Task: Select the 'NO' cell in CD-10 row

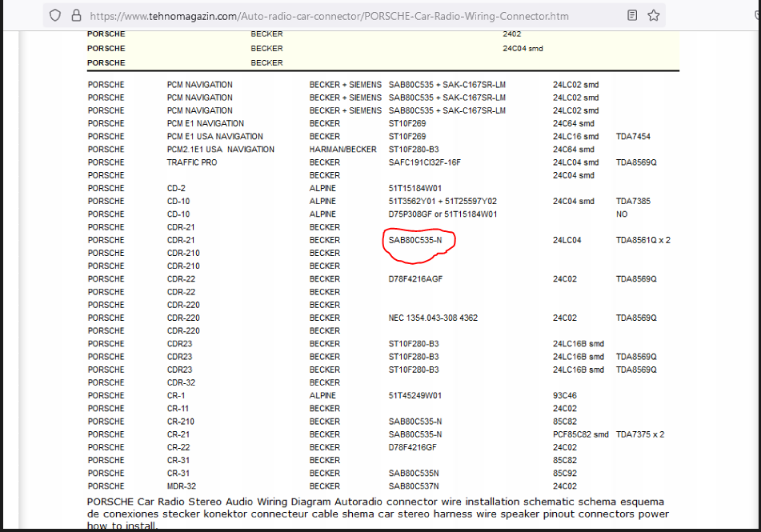Action: 622,214
